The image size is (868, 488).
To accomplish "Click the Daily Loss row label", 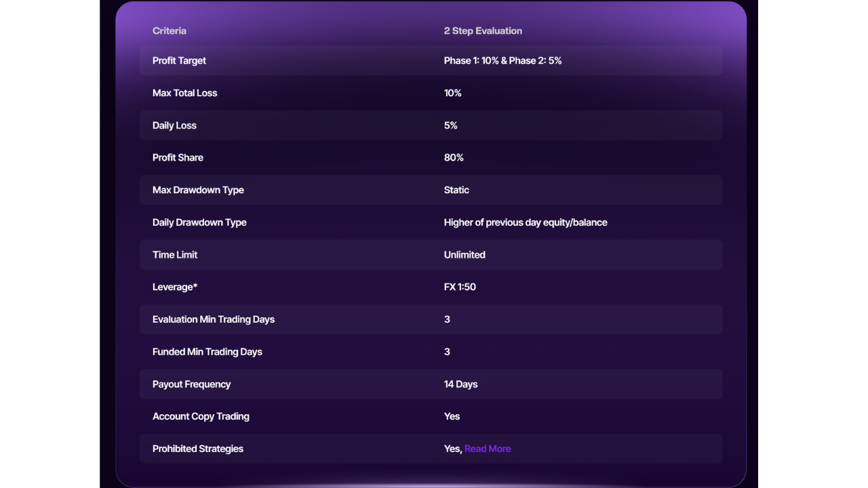I will coord(174,125).
